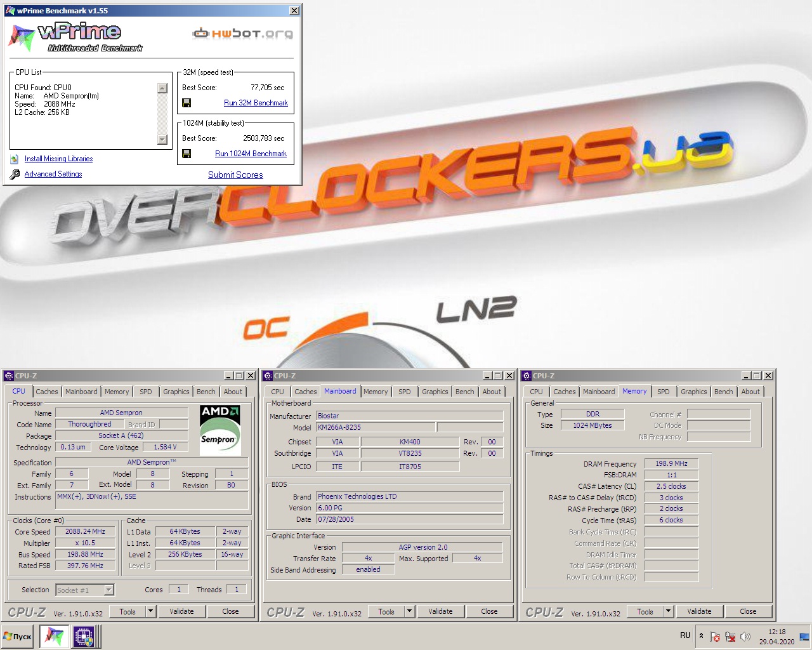Click the show desktop icon near the clock
Viewport: 812px width, 650px height.
point(804,636)
